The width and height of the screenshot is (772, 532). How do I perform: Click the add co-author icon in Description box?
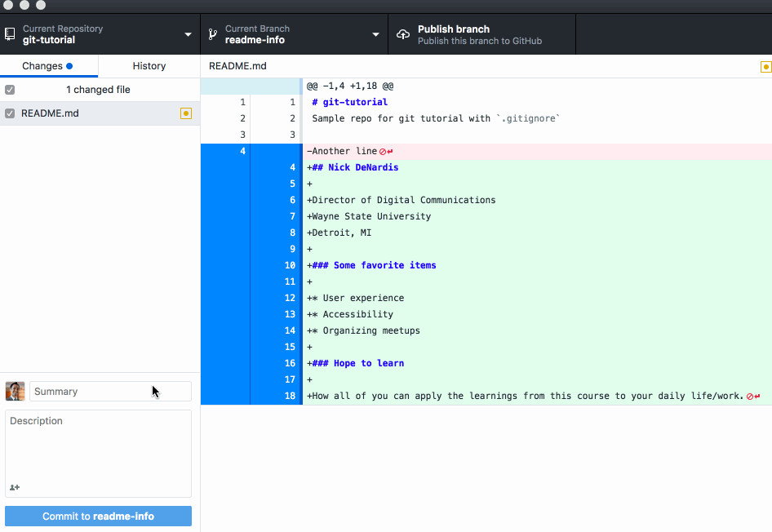coord(15,487)
